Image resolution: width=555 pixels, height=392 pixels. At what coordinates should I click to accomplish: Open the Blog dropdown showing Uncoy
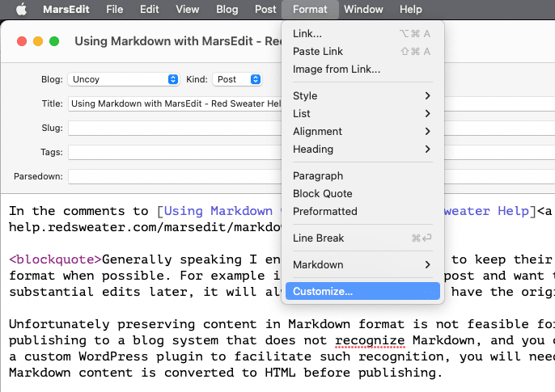124,79
